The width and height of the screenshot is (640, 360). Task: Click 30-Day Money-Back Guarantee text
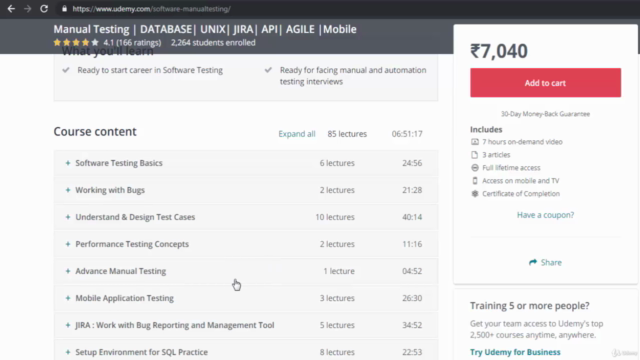(545, 114)
